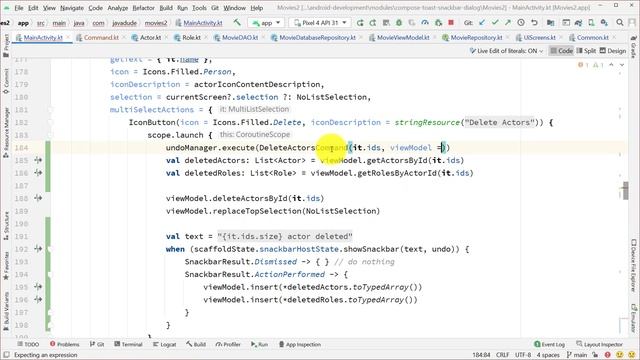Close the MainActivity.kt tab
The image size is (640, 360).
coord(68,38)
